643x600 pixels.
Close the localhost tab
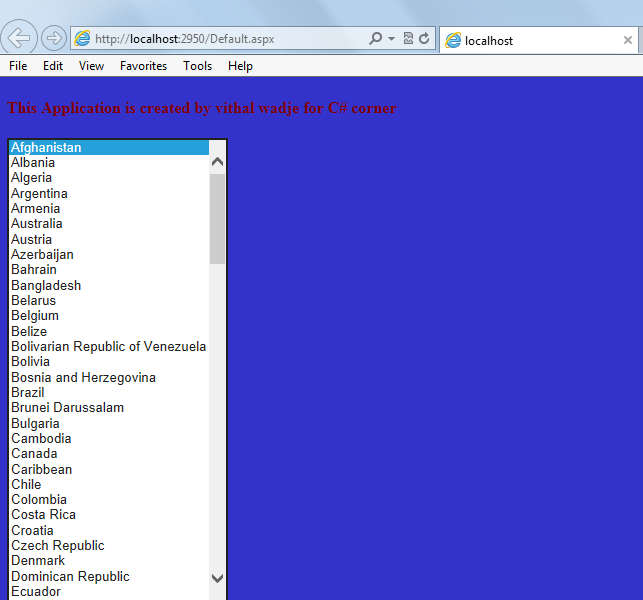(x=627, y=40)
